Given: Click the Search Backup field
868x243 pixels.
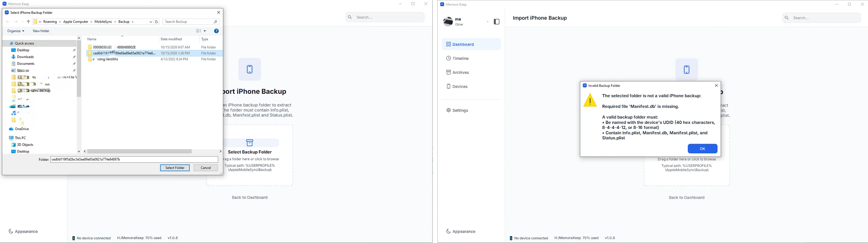Looking at the screenshot, I should click(x=191, y=22).
